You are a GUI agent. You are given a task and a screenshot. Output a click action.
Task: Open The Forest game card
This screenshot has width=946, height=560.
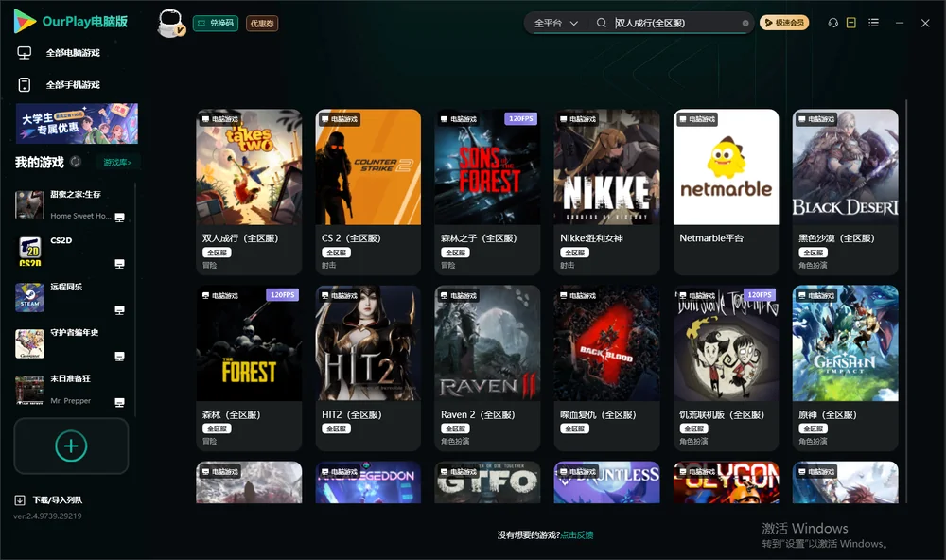click(x=249, y=368)
